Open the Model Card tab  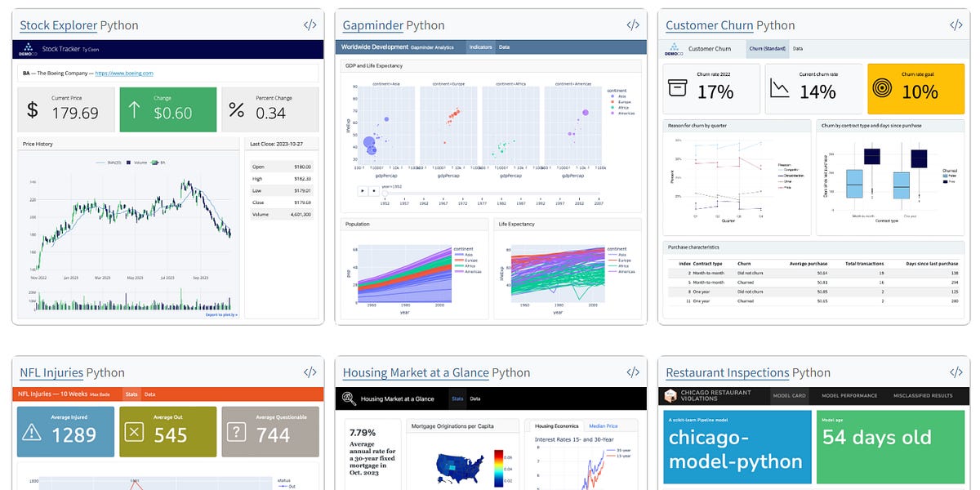coord(791,395)
